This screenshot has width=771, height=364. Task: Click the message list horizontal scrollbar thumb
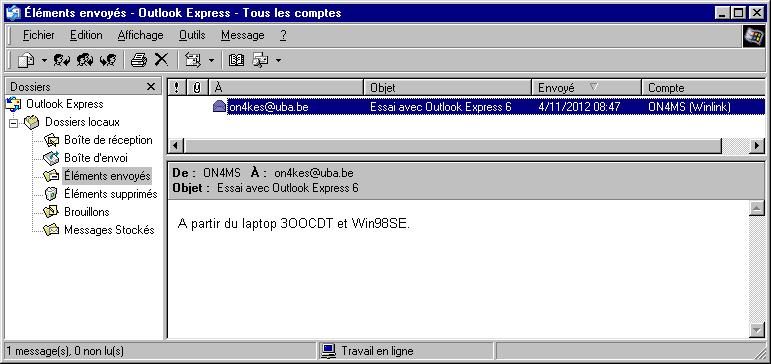(453, 146)
